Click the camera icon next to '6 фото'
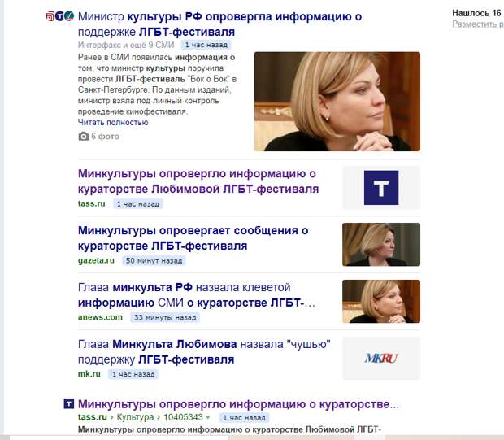The image size is (504, 440). (83, 137)
